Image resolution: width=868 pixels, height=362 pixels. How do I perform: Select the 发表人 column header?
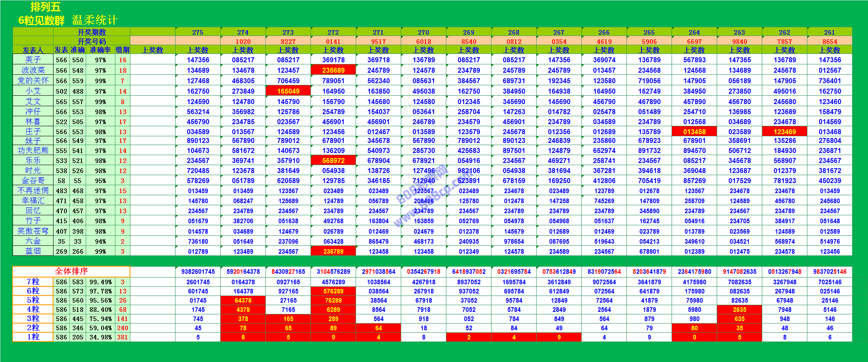coord(33,50)
